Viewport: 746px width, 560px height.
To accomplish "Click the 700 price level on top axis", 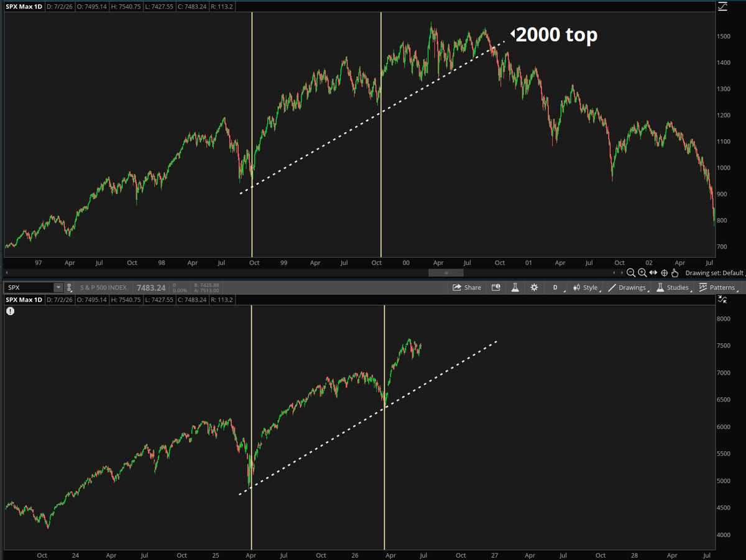I will (x=722, y=247).
